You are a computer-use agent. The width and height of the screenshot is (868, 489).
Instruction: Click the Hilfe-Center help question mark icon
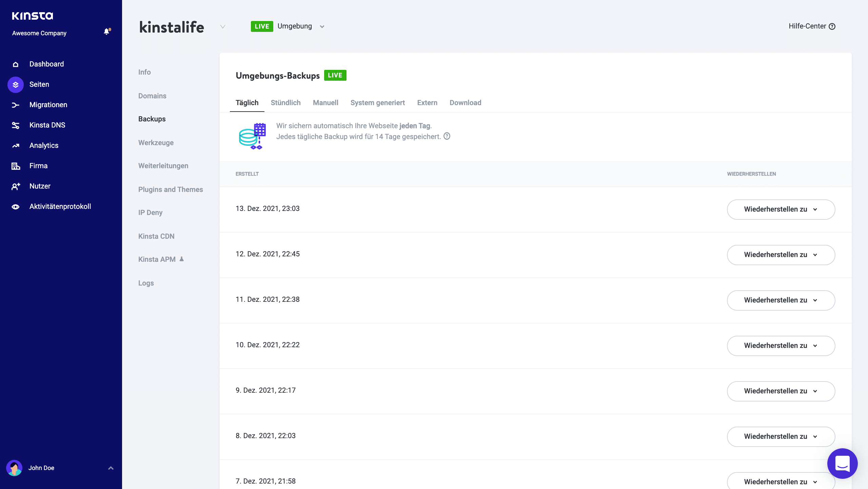pyautogui.click(x=832, y=26)
